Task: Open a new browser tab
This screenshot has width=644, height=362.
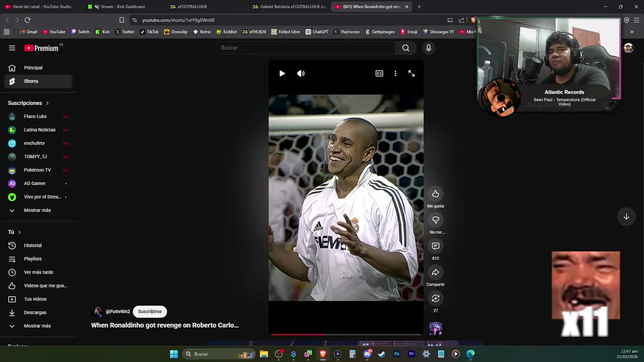Action: pos(419,7)
